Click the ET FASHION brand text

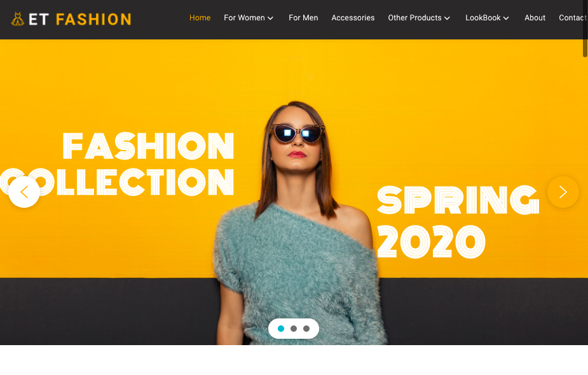(80, 19)
